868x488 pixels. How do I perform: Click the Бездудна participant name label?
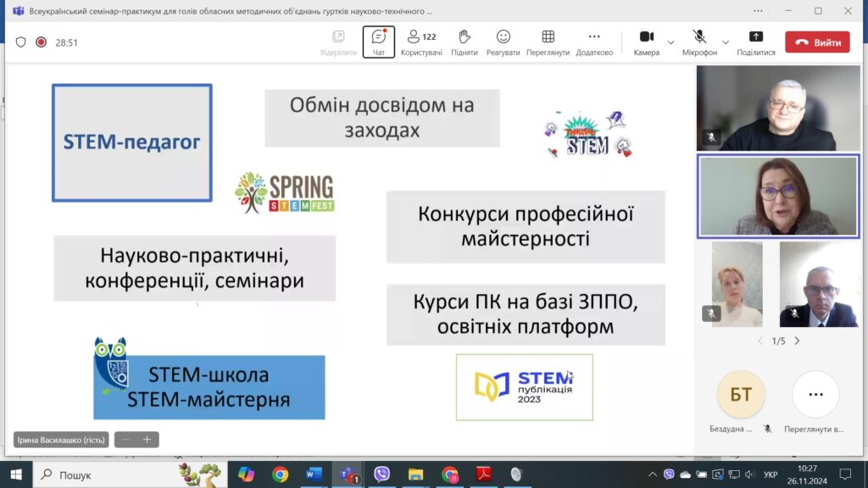[731, 429]
